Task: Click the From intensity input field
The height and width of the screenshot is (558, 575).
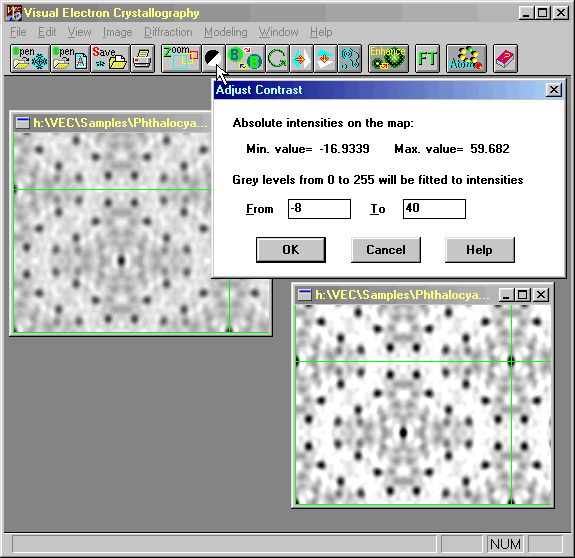Action: (x=319, y=209)
